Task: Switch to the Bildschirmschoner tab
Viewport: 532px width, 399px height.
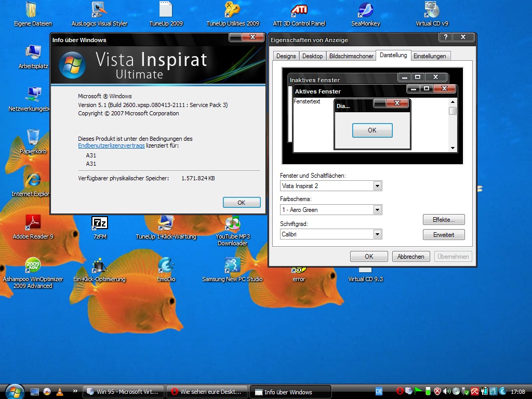Action: [351, 56]
